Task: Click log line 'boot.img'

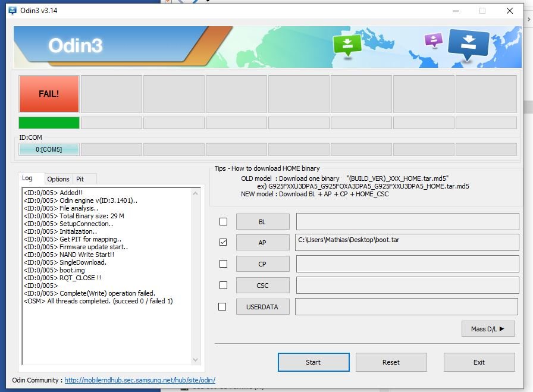Action: tap(54, 270)
